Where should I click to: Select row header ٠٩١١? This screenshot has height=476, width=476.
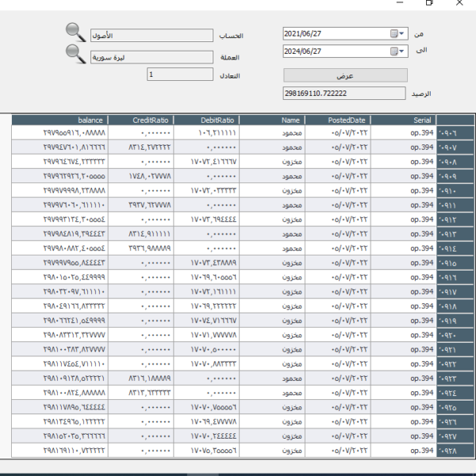pos(455,205)
